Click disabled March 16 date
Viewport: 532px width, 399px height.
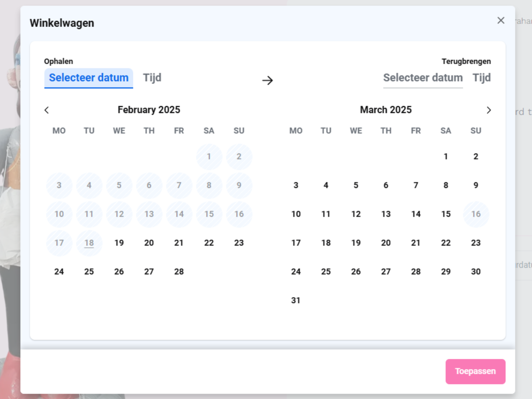[x=476, y=214]
